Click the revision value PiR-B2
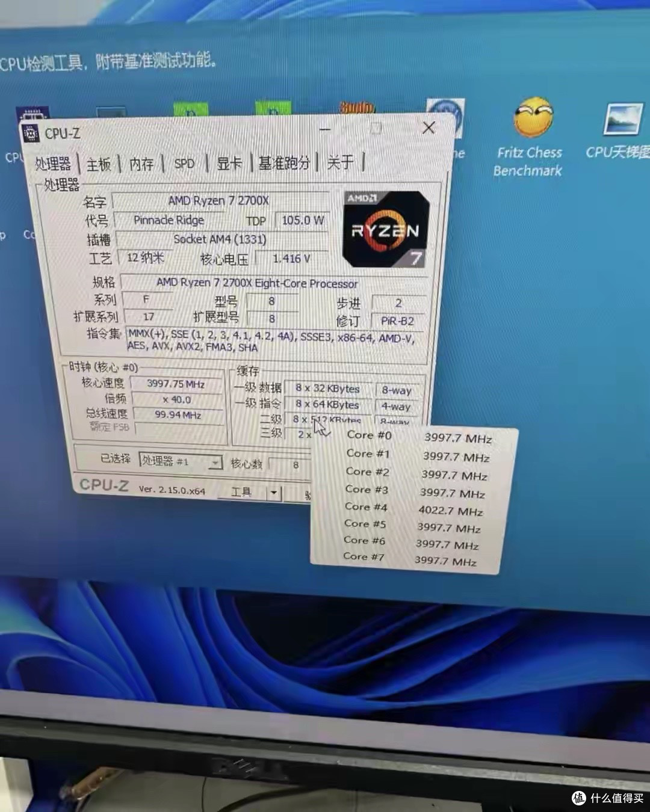This screenshot has height=812, width=650. click(x=397, y=321)
